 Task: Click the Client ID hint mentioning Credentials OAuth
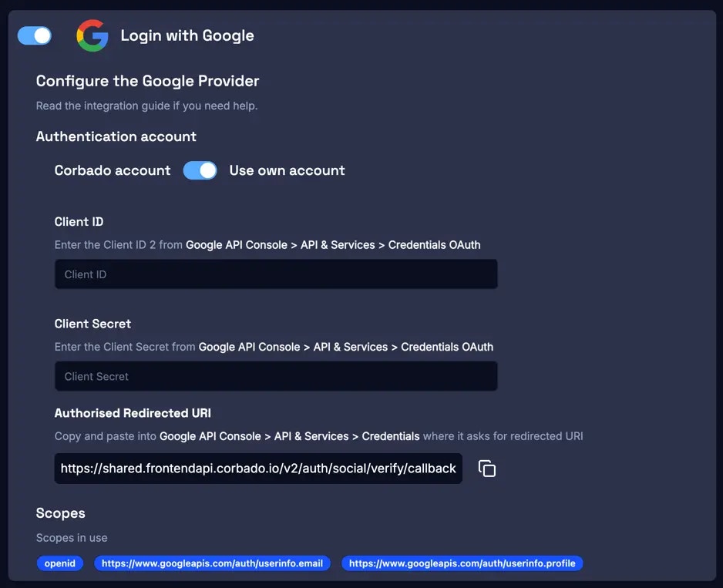coord(267,245)
